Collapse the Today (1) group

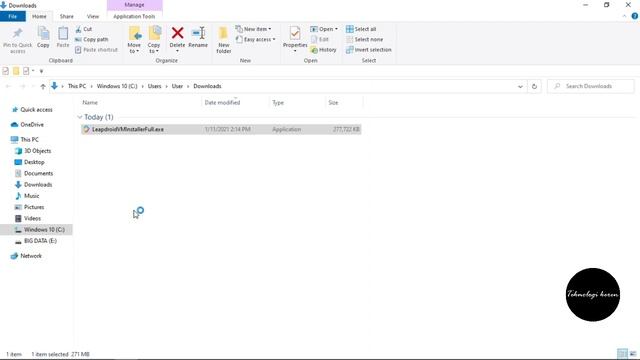(80, 117)
